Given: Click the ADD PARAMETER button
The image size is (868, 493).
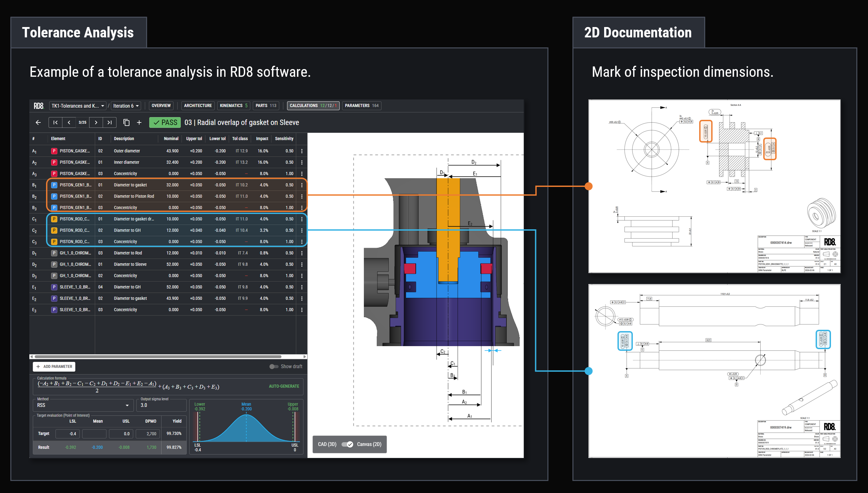Looking at the screenshot, I should tap(54, 366).
